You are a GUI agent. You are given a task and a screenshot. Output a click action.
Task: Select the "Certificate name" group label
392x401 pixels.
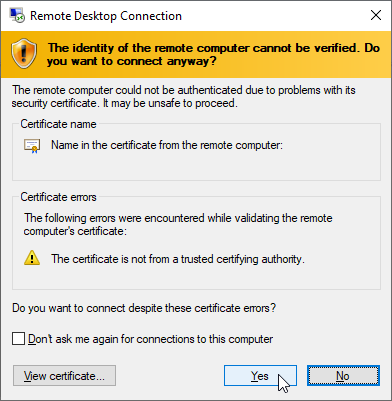(x=58, y=124)
